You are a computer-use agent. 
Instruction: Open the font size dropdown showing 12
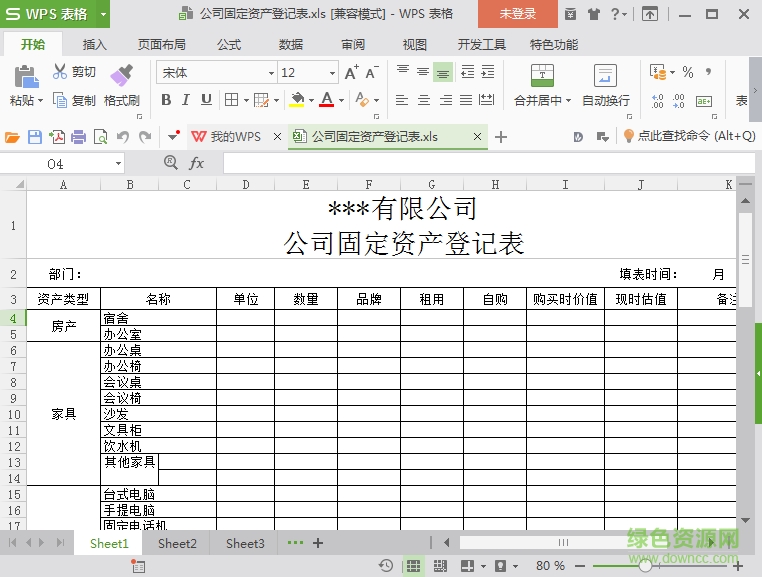pos(332,73)
